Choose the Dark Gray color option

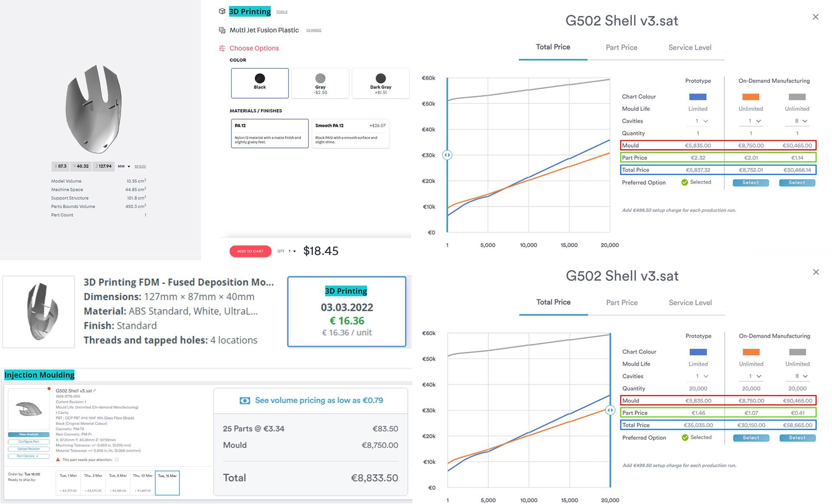coord(380,83)
